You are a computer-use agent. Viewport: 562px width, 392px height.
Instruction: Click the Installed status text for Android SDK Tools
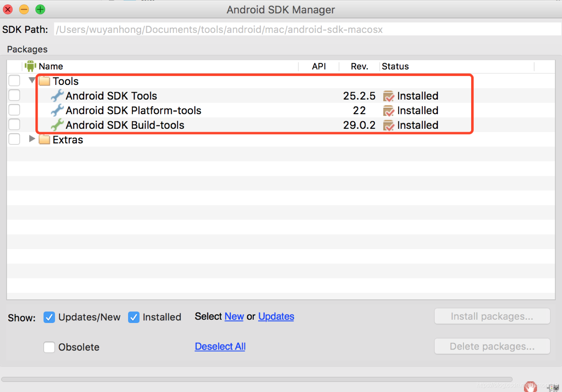coord(418,96)
